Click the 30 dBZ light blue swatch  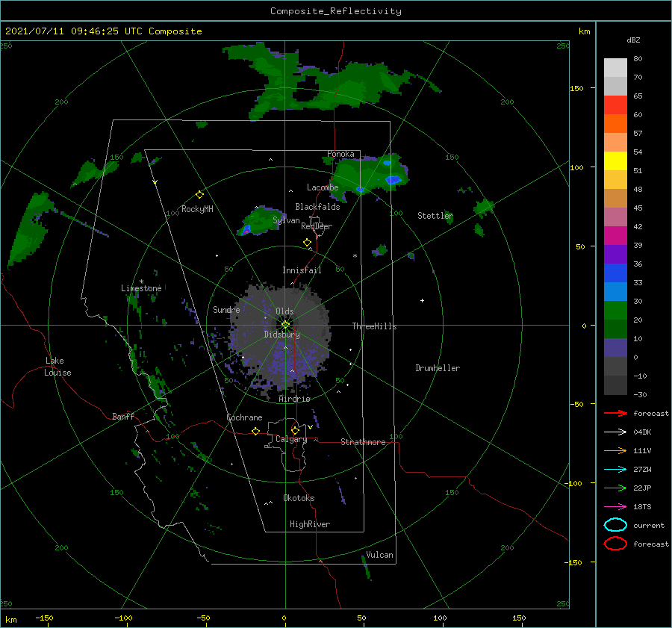[615, 292]
